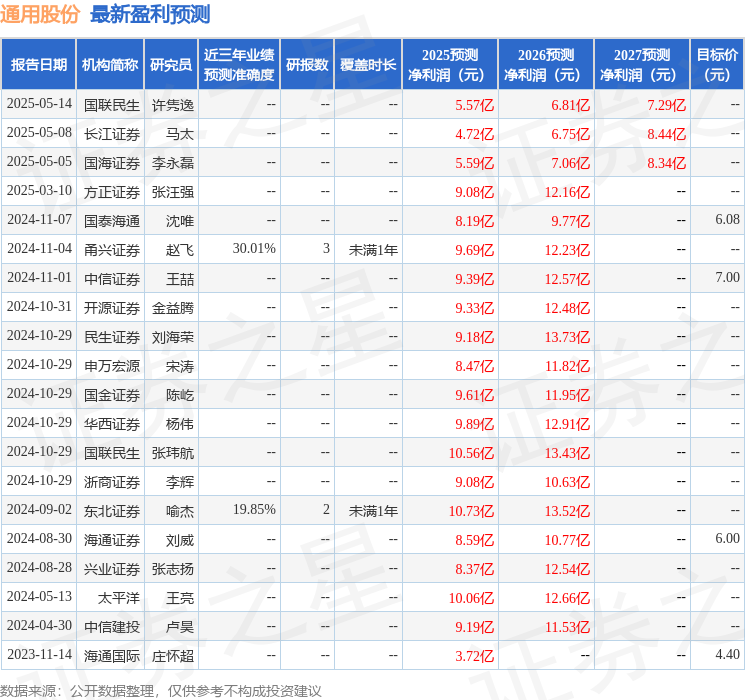This screenshot has width=745, height=700.
Task: Click institution 长江证券
Action: tap(112, 134)
